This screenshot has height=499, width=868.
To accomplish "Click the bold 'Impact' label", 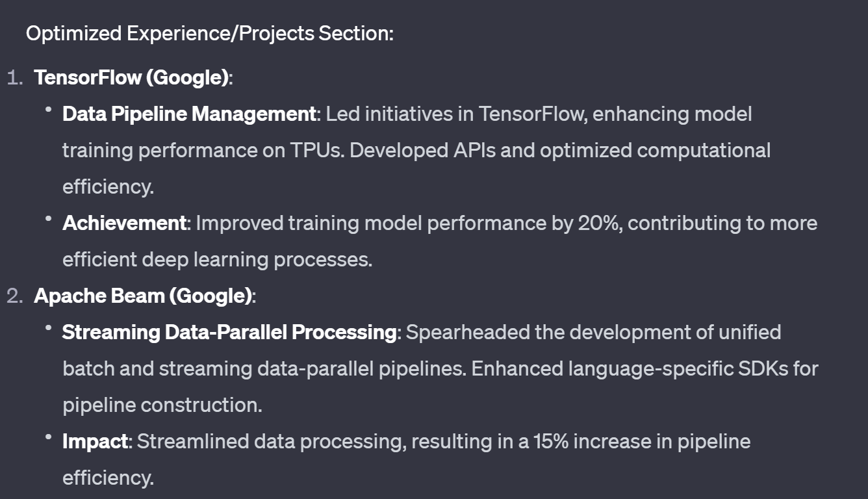I will point(96,441).
